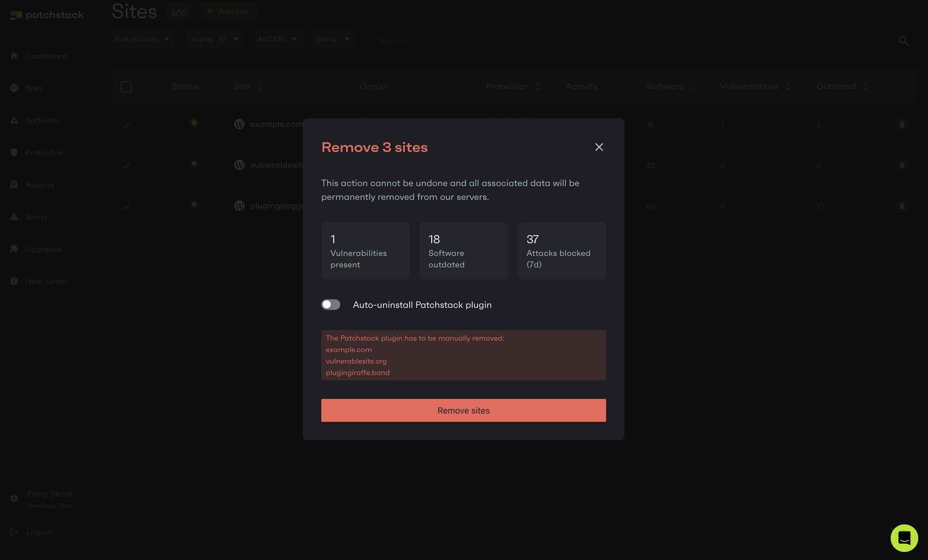The width and height of the screenshot is (928, 560).
Task: Uncheck the example.com row checkbox
Action: click(126, 125)
